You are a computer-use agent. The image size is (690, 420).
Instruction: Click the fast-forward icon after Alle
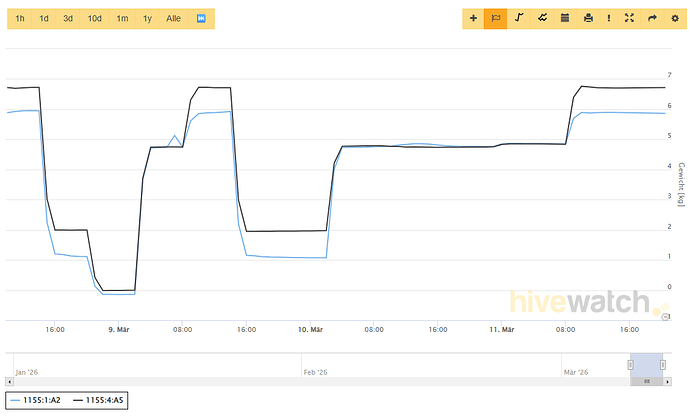tap(201, 19)
